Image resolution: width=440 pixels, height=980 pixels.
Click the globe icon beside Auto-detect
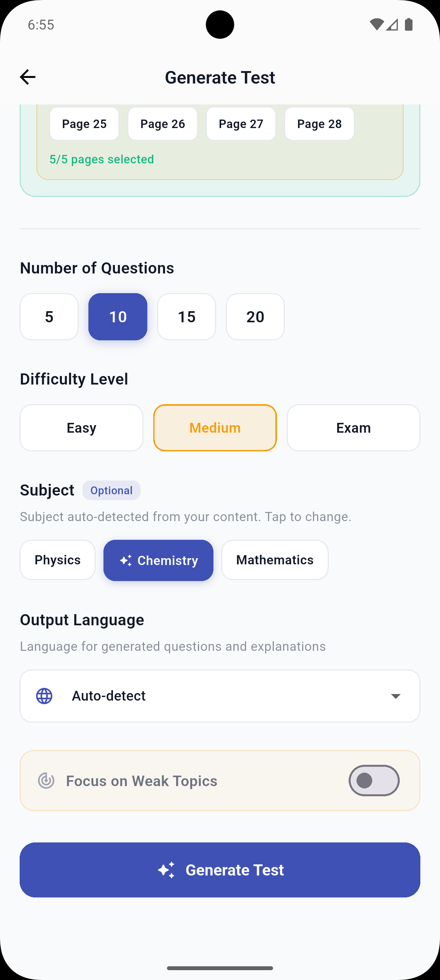pos(44,696)
